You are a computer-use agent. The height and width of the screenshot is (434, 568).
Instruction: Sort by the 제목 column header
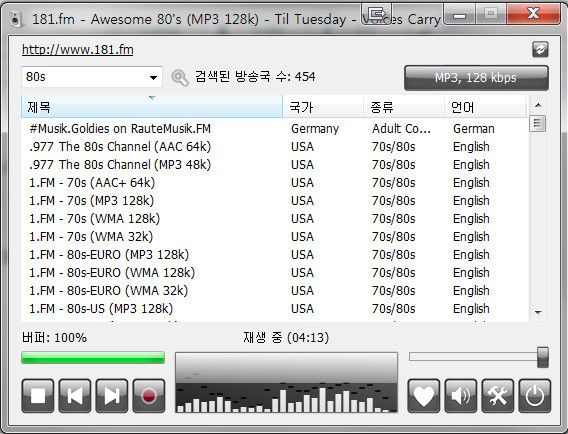(152, 107)
